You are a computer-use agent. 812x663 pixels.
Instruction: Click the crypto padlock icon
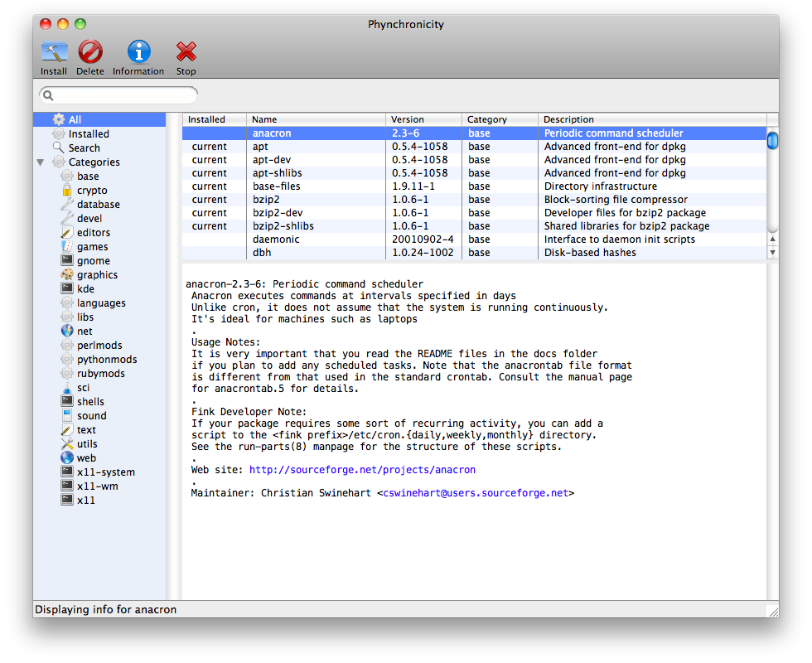67,190
